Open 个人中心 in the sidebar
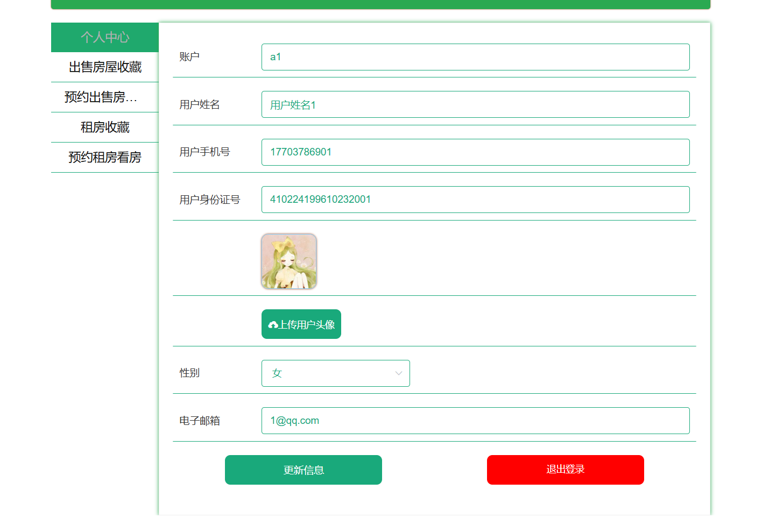Viewport: 762px width, 532px height. coord(105,37)
